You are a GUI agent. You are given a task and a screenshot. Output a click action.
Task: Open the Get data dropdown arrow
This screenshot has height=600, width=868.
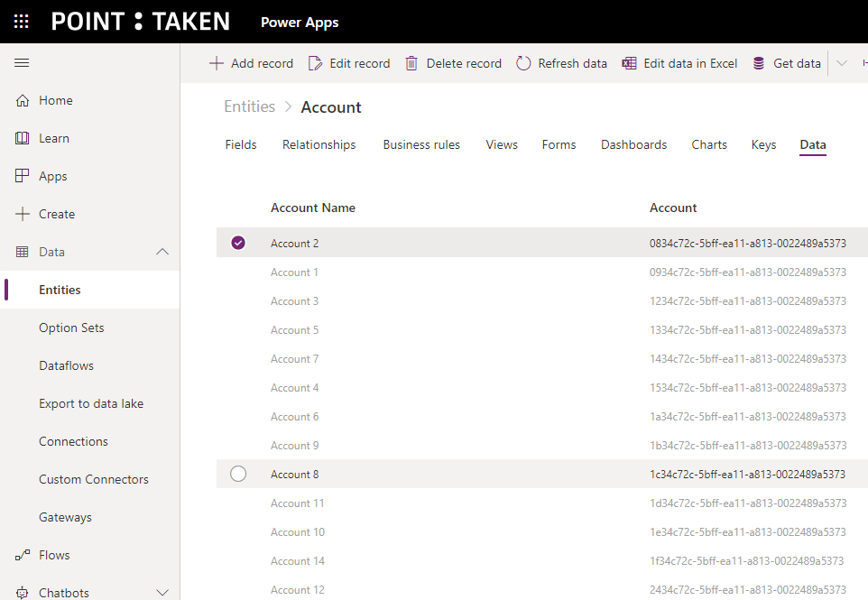[842, 63]
